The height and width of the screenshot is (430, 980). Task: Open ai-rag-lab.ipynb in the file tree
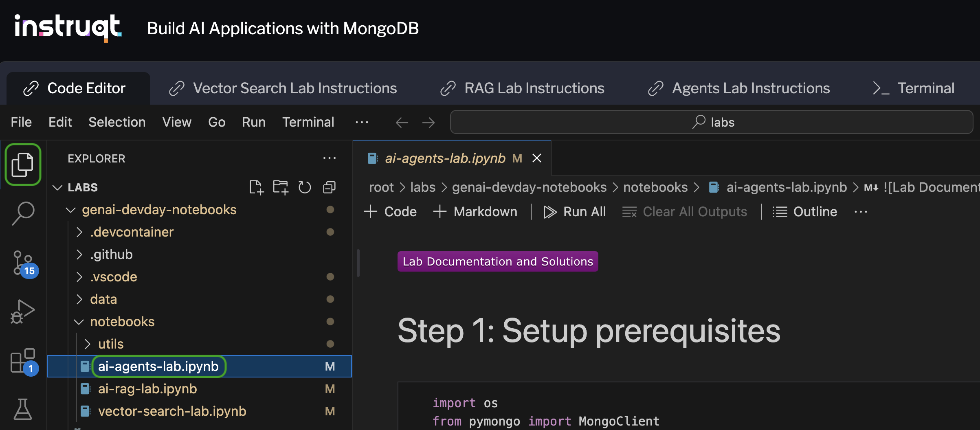[x=200, y=389]
